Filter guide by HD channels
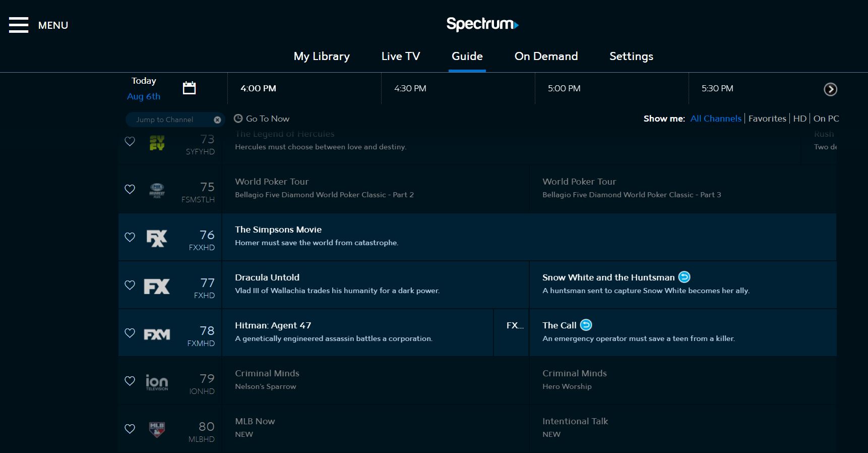 tap(800, 119)
